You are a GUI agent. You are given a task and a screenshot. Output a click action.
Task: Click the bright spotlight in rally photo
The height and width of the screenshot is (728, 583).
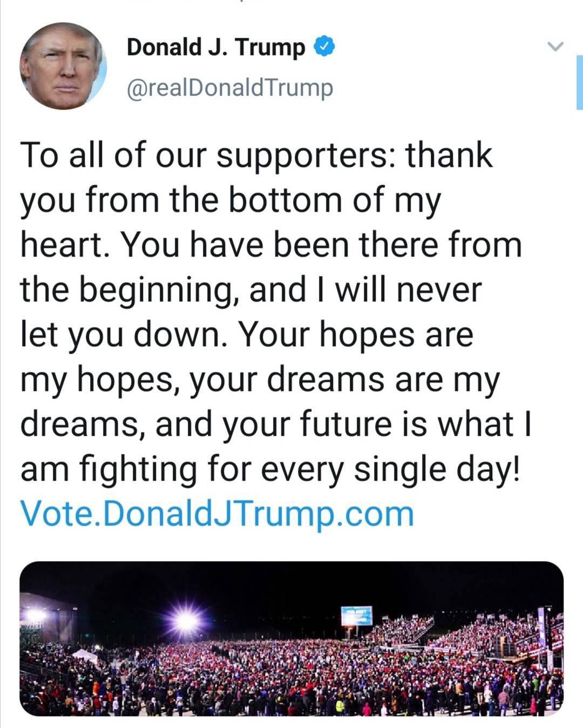click(186, 621)
